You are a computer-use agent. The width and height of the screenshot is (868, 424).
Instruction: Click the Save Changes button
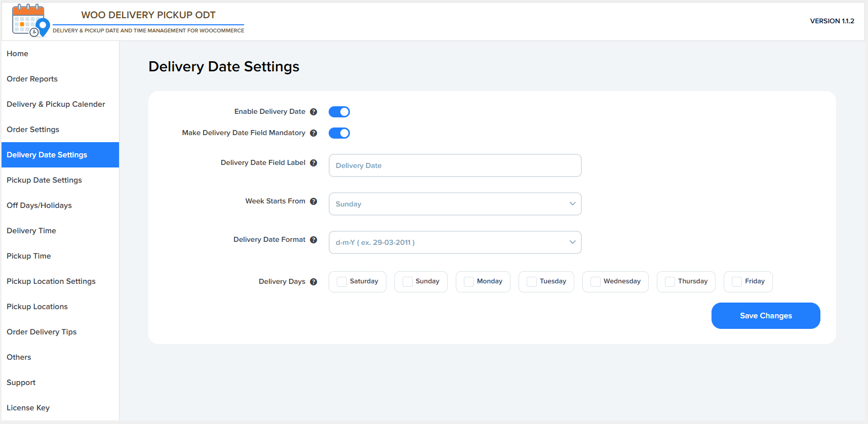(765, 316)
